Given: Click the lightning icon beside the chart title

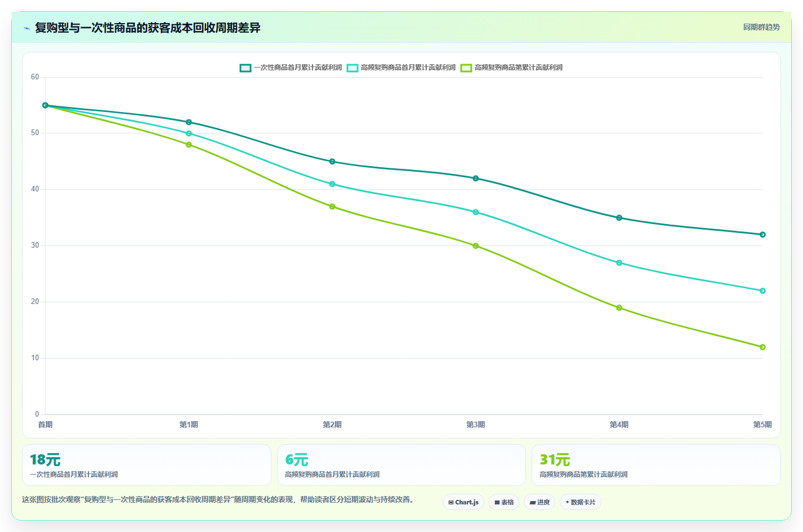Looking at the screenshot, I should point(26,28).
